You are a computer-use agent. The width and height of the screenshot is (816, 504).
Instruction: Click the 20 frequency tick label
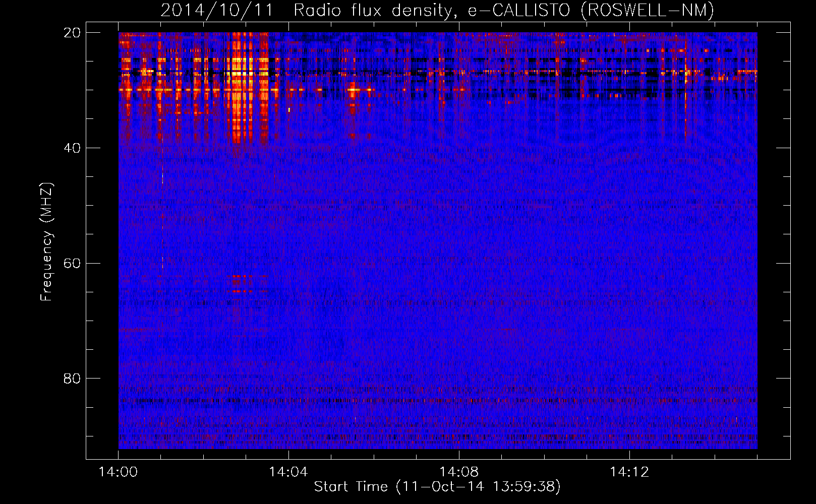pos(72,33)
